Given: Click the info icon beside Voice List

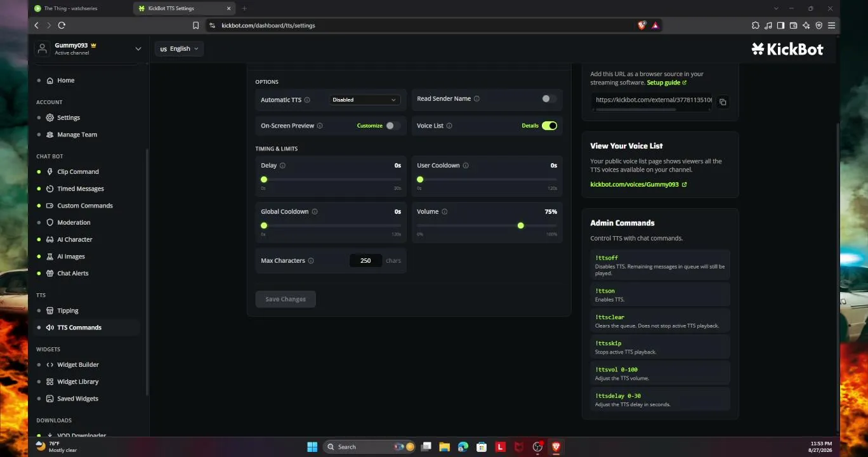Looking at the screenshot, I should pyautogui.click(x=449, y=126).
